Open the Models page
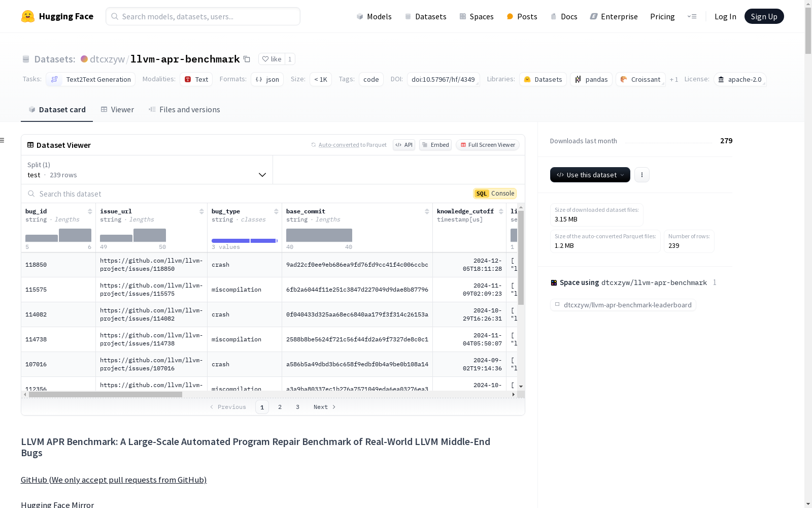812x508 pixels. [374, 16]
